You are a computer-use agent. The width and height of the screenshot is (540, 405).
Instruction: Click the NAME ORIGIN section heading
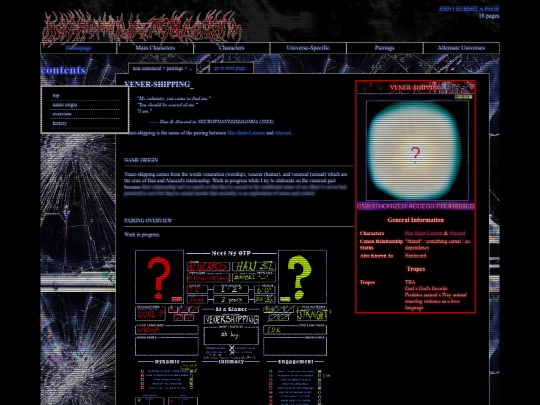[x=141, y=160]
